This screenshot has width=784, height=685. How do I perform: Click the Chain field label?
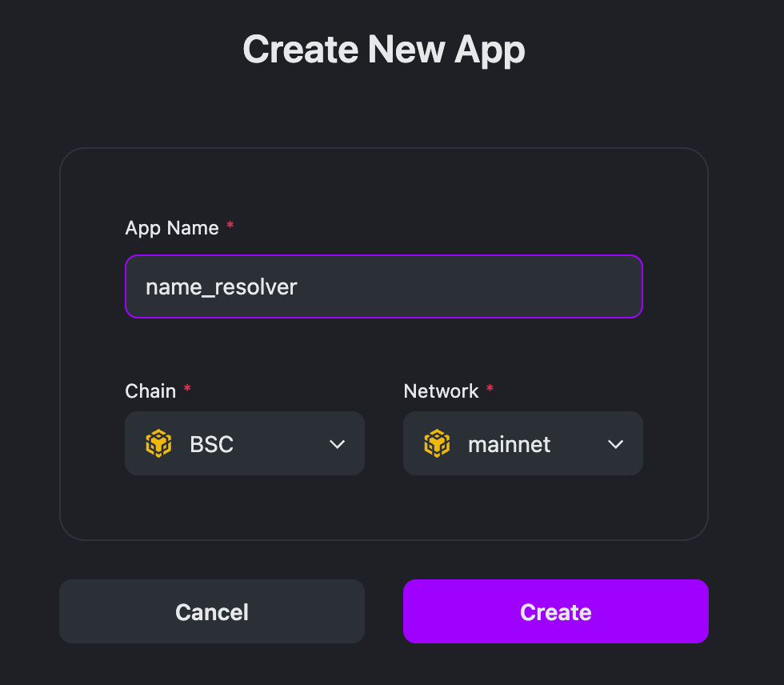pos(150,391)
